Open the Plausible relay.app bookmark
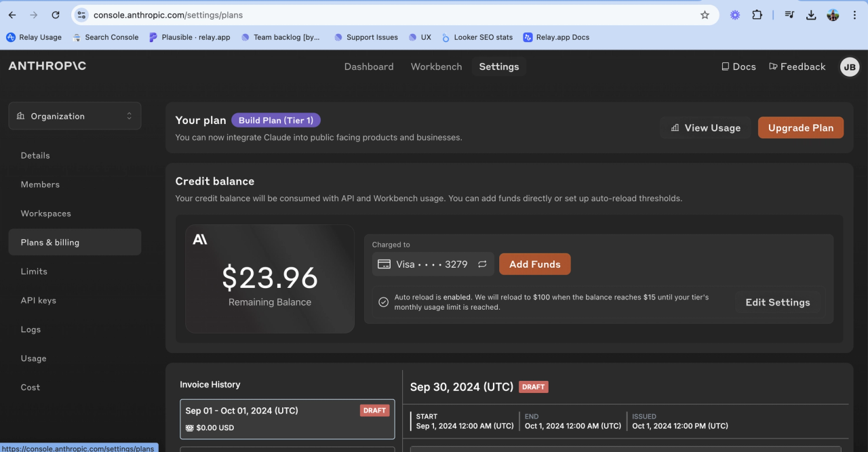This screenshot has height=452, width=868. pyautogui.click(x=190, y=37)
